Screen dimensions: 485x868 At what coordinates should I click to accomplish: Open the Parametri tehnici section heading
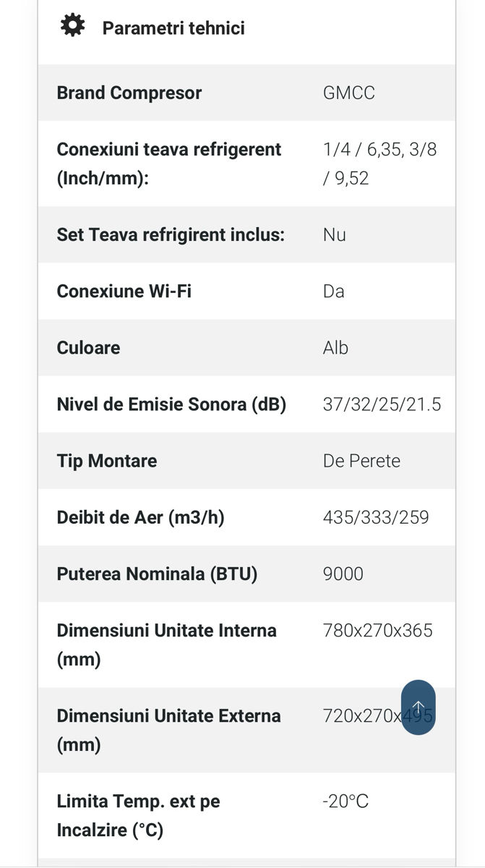coord(173,28)
